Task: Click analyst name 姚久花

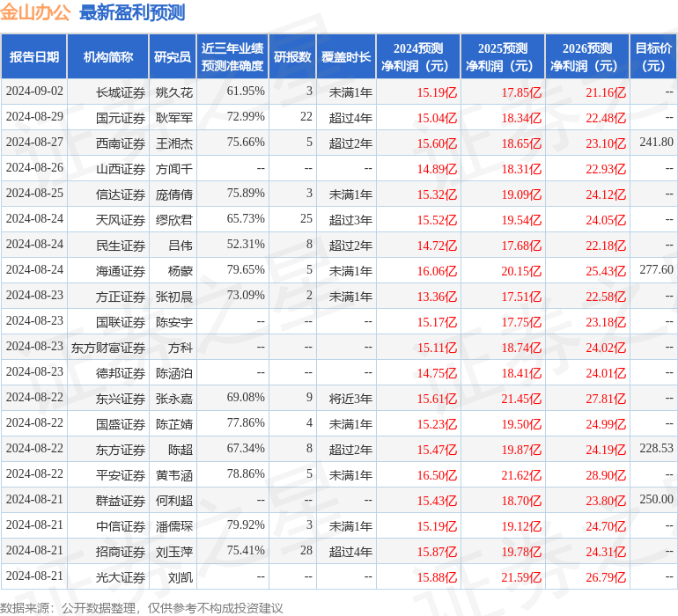Action: (x=174, y=92)
